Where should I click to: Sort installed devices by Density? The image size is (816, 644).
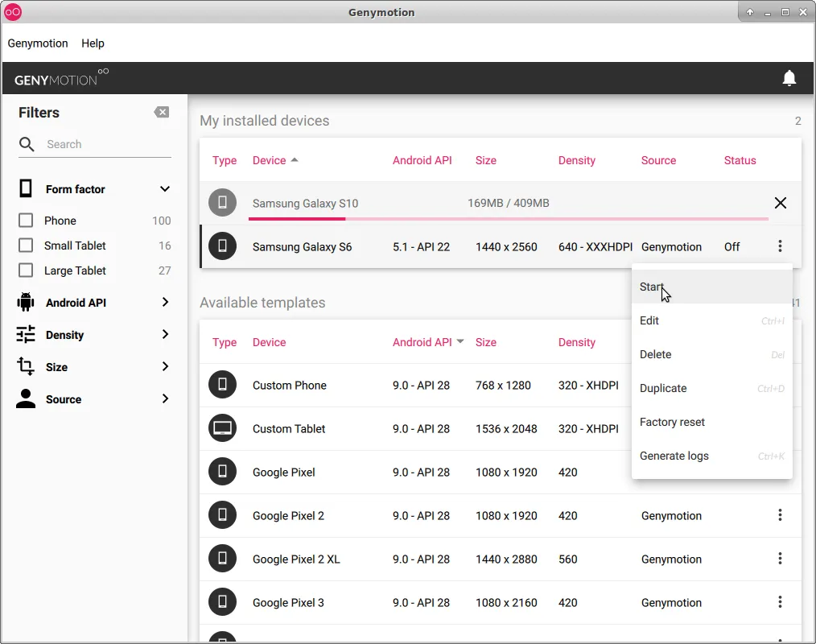tap(577, 160)
